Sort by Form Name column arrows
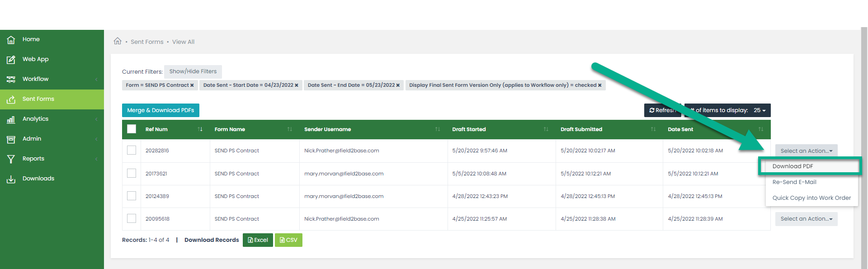 pos(289,129)
